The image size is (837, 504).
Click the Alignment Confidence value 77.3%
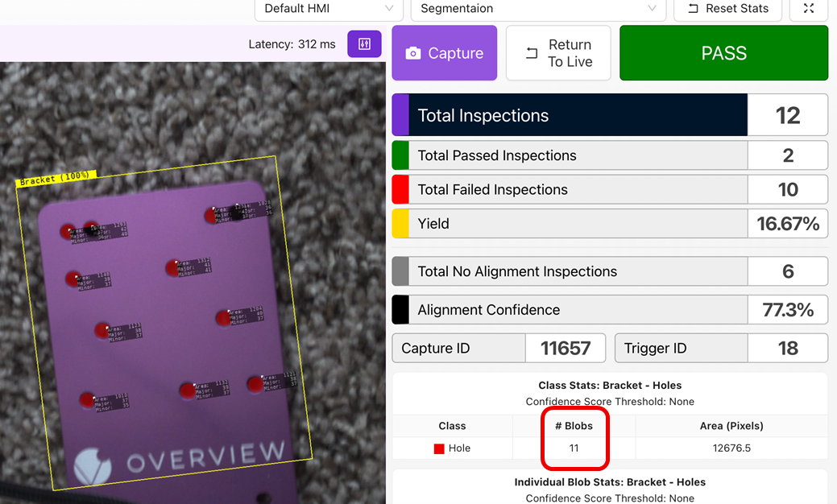coord(788,310)
